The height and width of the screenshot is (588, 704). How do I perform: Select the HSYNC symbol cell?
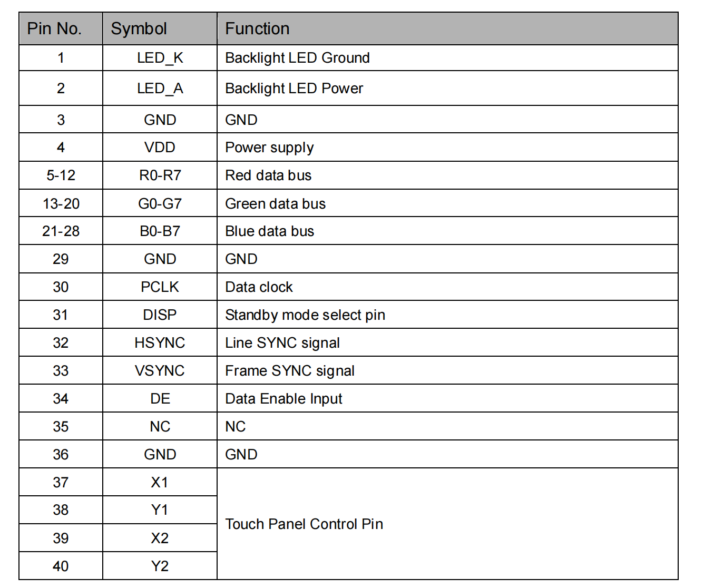tap(160, 343)
